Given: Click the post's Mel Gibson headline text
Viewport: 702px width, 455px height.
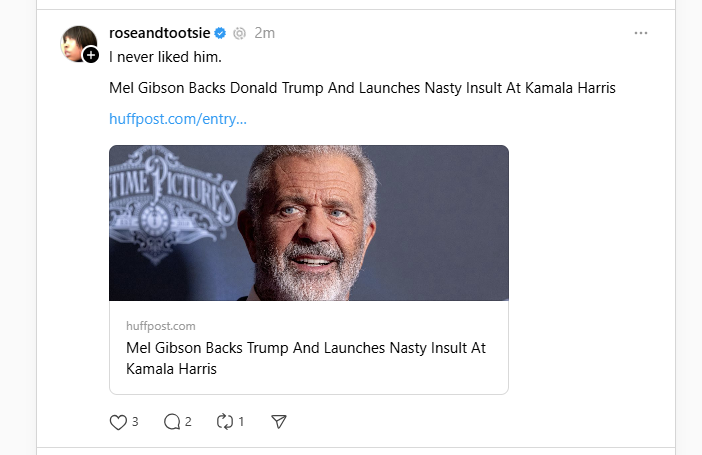Looking at the screenshot, I should pos(362,88).
